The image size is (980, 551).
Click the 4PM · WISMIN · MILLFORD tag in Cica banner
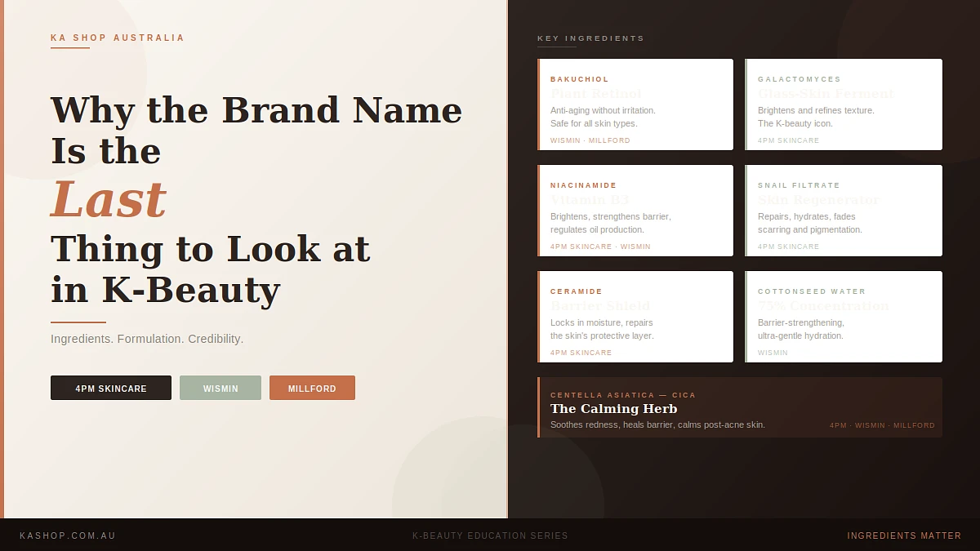tap(882, 425)
